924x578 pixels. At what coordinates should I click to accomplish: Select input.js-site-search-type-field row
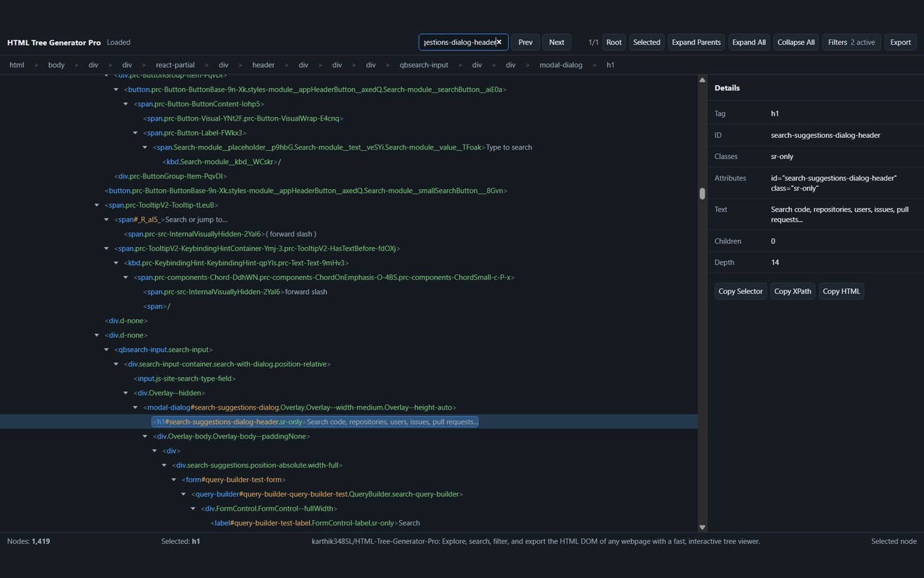click(185, 379)
